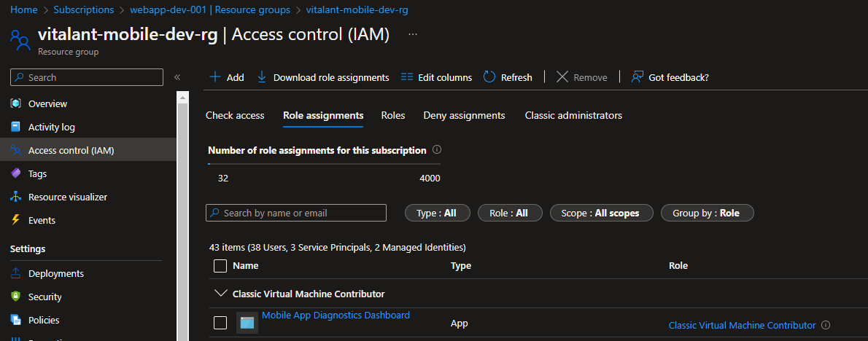
Task: Open Mobile App Diagnostics Dashboard link
Action: point(336,315)
